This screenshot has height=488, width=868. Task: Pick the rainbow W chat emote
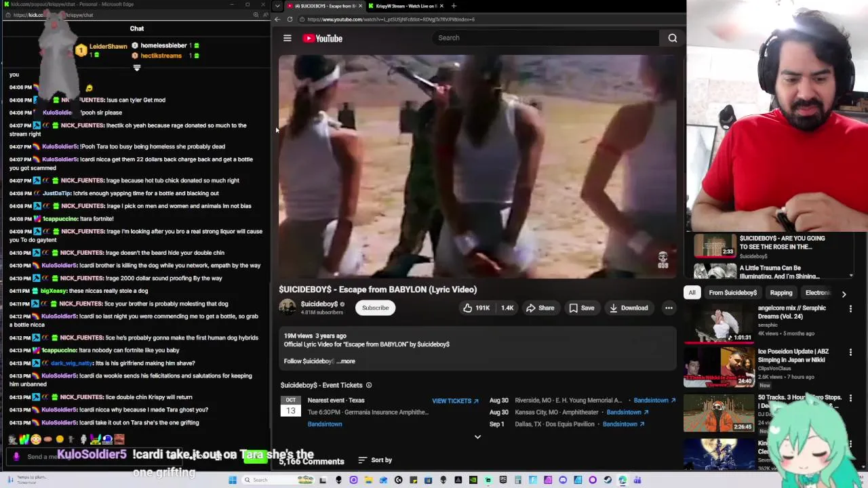coord(24,439)
